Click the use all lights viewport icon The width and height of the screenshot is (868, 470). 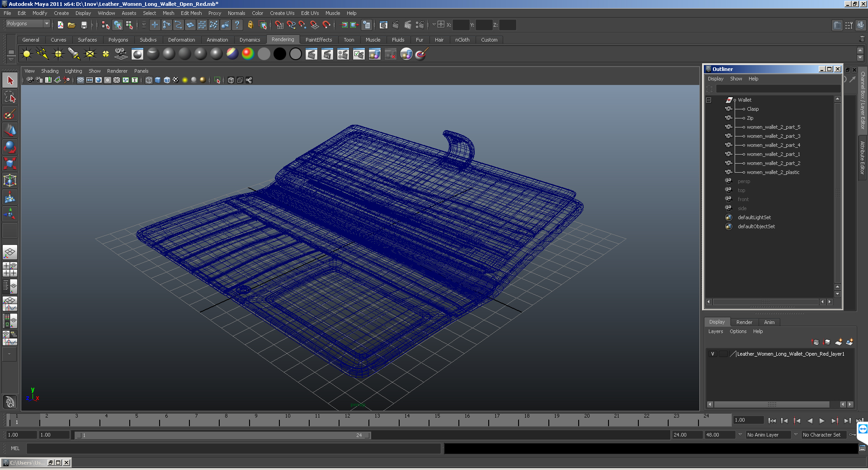tap(185, 80)
